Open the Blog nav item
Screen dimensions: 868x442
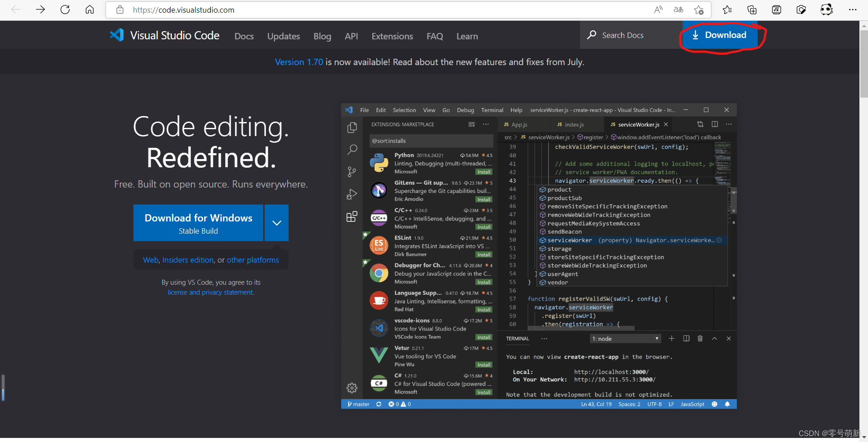(323, 36)
